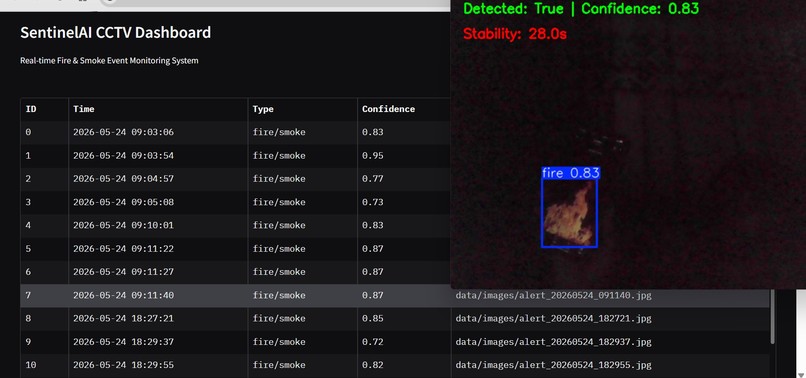Select time cell 2026-05-24 09:11:22
The width and height of the screenshot is (806, 378).
click(158, 249)
